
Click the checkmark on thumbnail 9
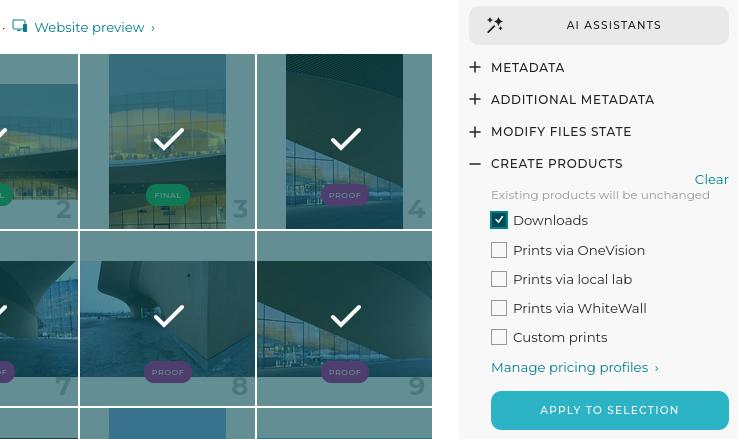click(345, 317)
